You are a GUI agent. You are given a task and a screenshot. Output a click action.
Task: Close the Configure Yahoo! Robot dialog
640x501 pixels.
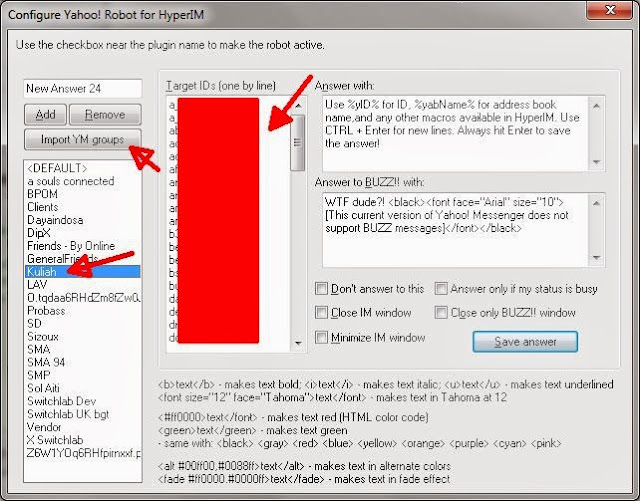609,10
